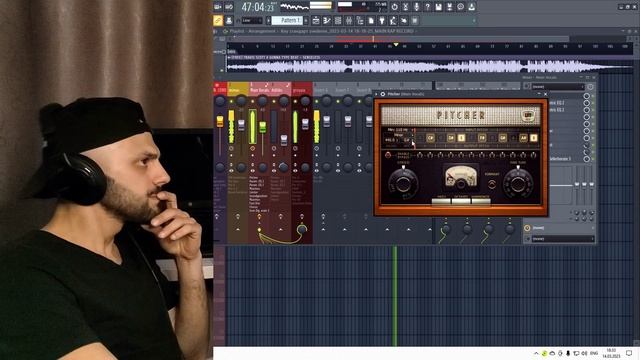Click the download arrow icon in top toolbar
This screenshot has width=640, height=360.
click(471, 7)
